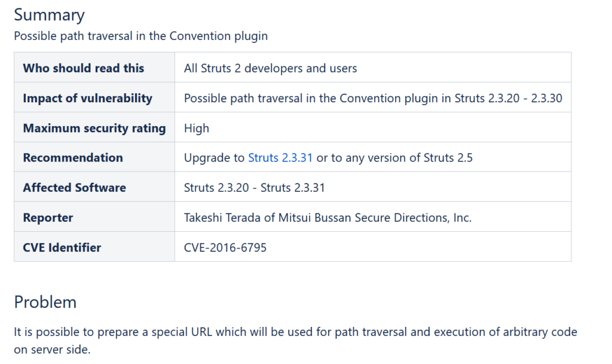Open the Struts 2.3.31 link
The width and height of the screenshot is (612, 364).
pos(280,158)
